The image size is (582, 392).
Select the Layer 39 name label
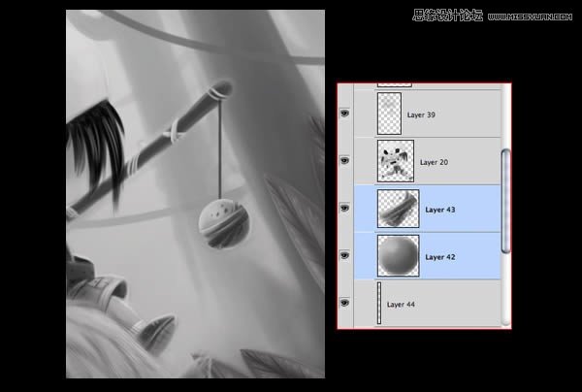421,115
